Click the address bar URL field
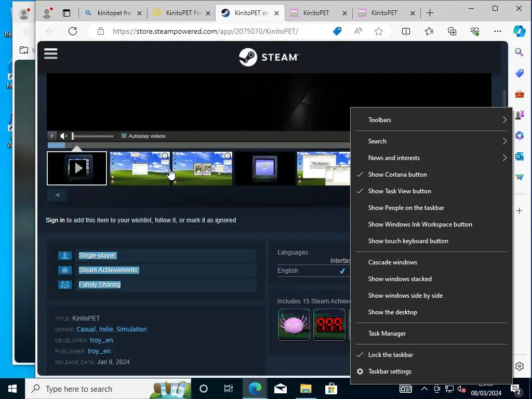532x399 pixels. (x=205, y=31)
